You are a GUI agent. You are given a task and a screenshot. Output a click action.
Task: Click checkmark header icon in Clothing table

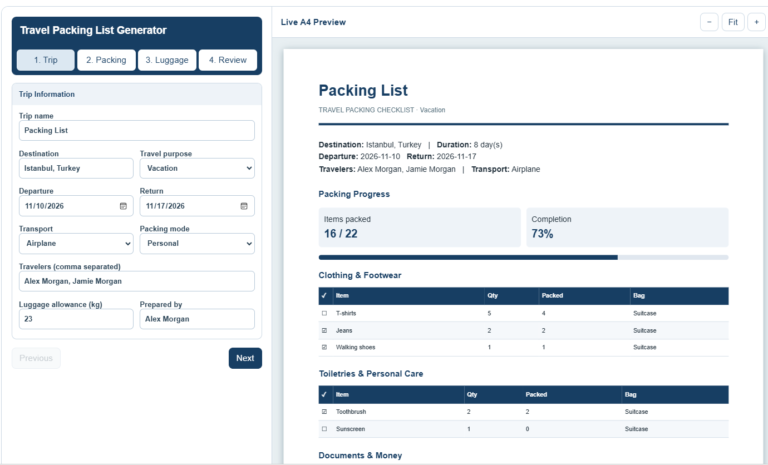pos(324,295)
